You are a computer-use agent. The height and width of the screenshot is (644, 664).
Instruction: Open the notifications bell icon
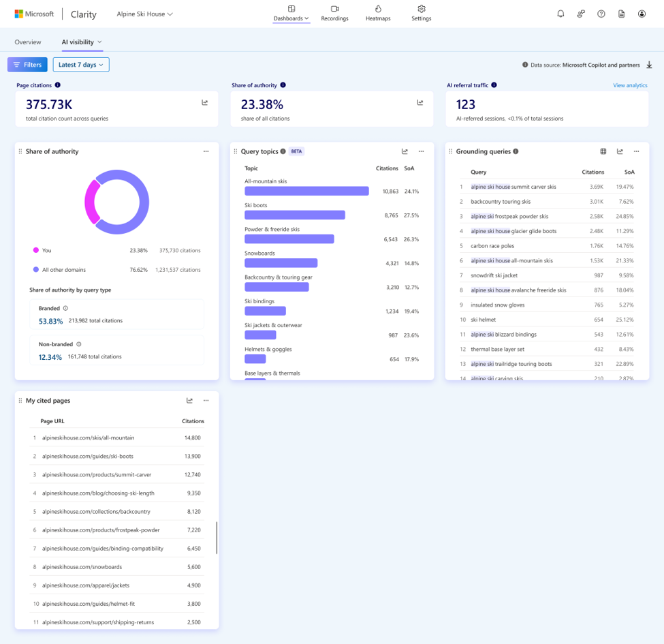pyautogui.click(x=560, y=14)
